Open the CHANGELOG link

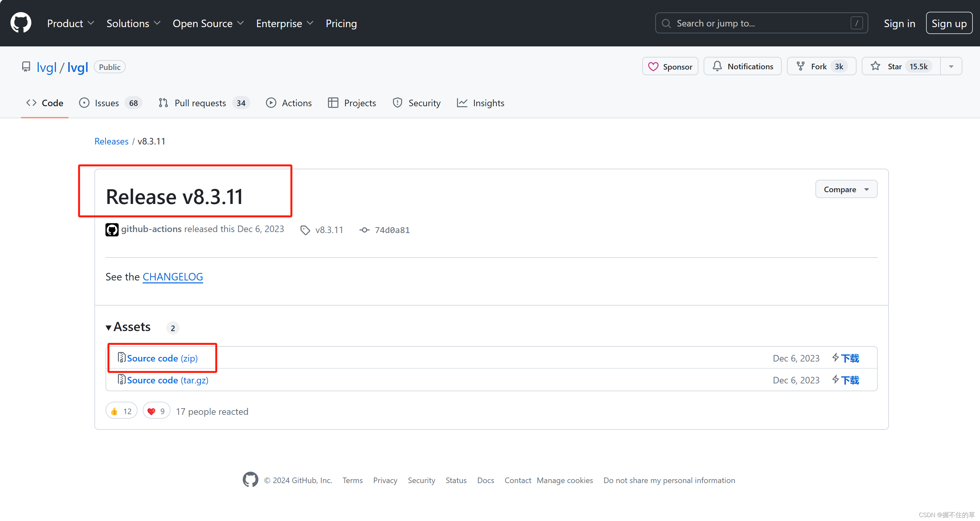tap(173, 277)
